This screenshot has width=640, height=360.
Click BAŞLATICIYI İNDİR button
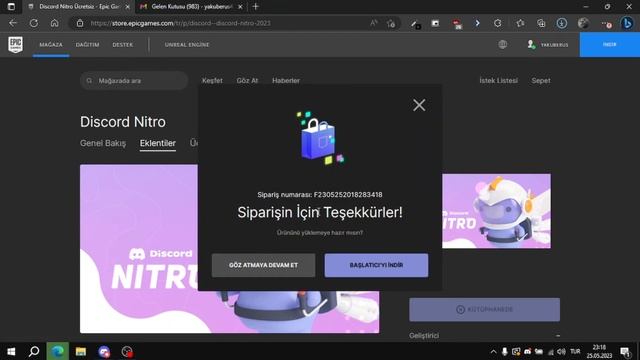(376, 265)
